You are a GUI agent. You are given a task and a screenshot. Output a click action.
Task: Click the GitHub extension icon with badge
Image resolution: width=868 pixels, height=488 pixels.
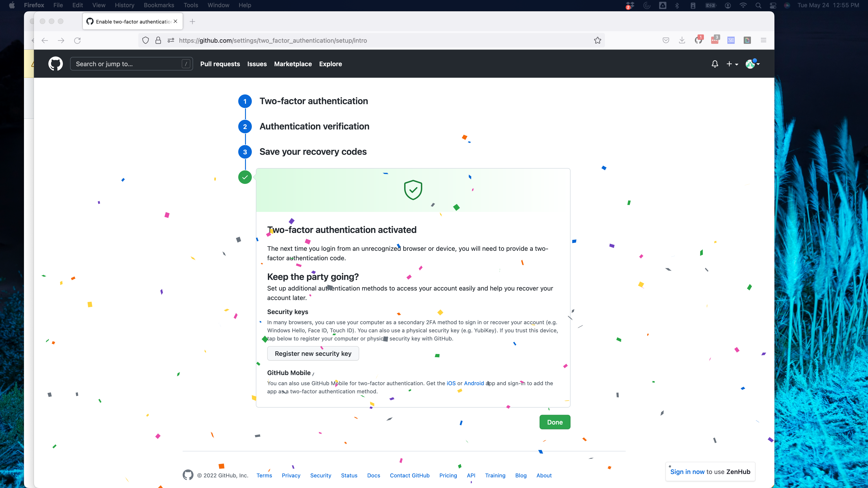point(698,40)
